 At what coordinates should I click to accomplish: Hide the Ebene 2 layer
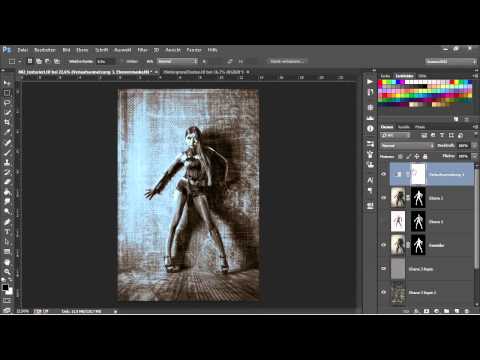click(384, 198)
